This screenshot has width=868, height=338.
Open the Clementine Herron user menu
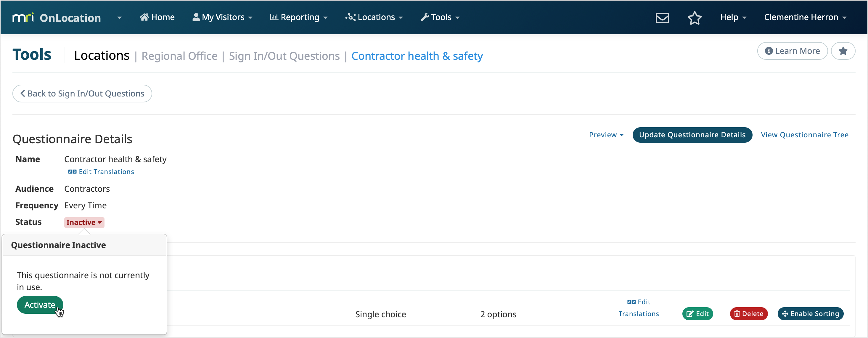click(805, 17)
